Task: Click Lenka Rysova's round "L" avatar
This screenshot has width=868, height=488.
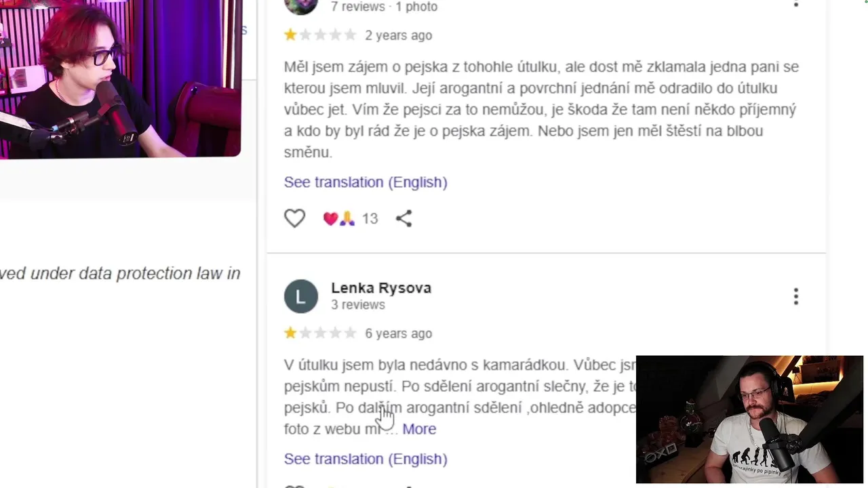Action: tap(301, 296)
